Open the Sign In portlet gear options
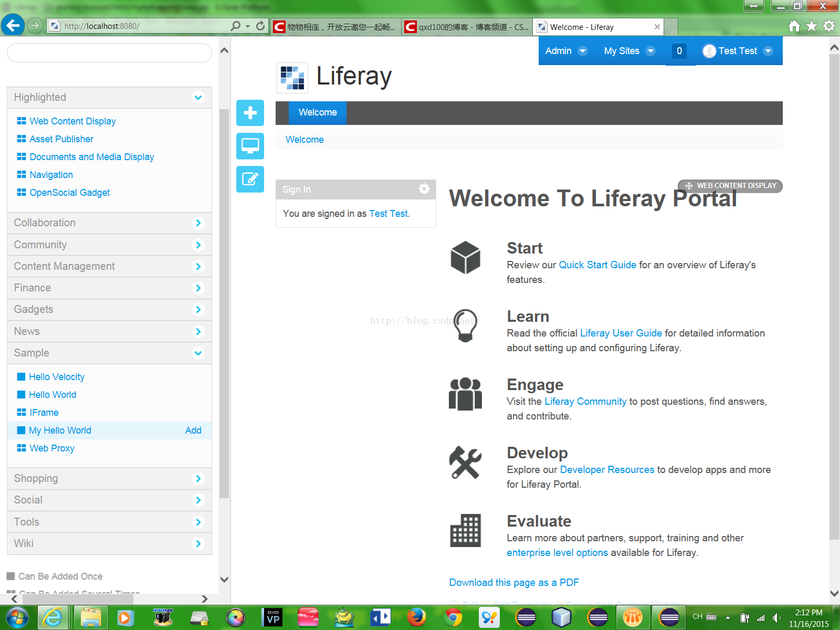The image size is (840, 630). [424, 189]
